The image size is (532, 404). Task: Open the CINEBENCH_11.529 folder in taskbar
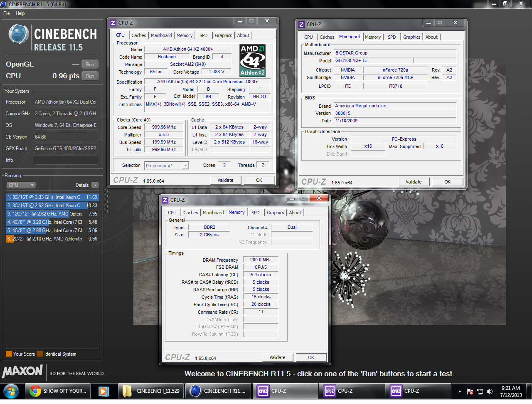(151, 391)
